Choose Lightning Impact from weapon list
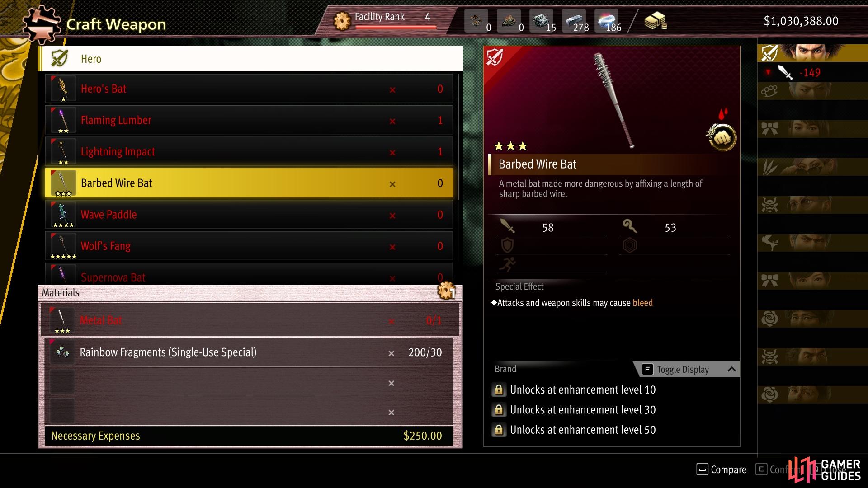The image size is (868, 488). 249,152
